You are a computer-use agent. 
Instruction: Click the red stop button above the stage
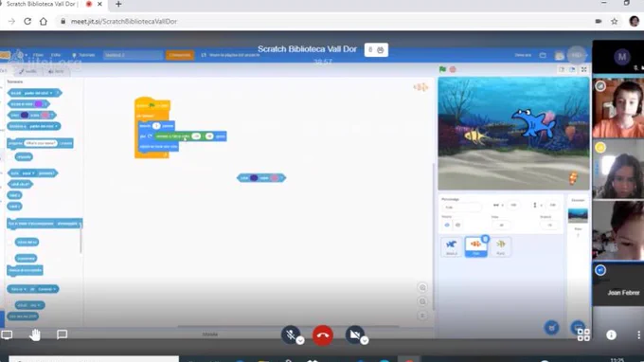tap(453, 69)
